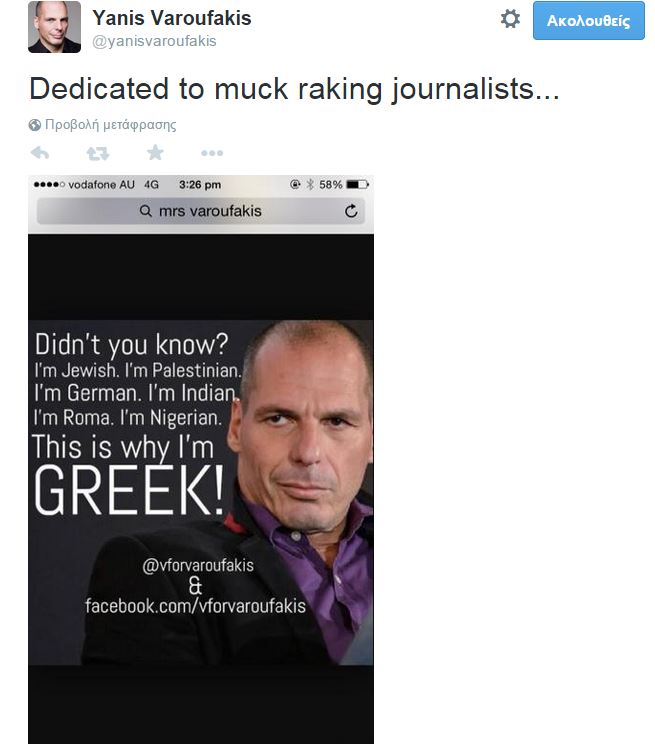Click the 'Dedicated to muck raking journalists' tweet text
Viewport: 655px width, 744px height.
coord(294,88)
